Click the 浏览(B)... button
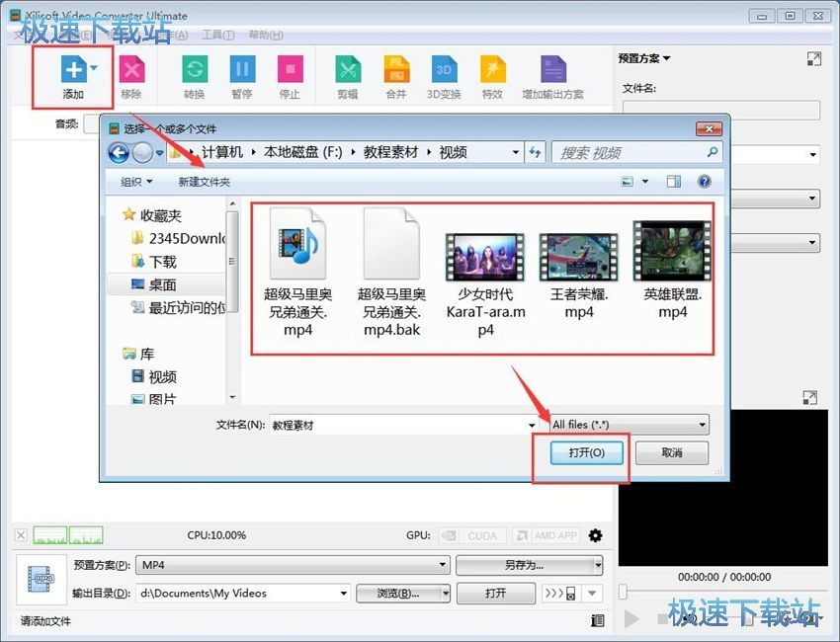Viewport: 840px width, 642px height. 398,594
